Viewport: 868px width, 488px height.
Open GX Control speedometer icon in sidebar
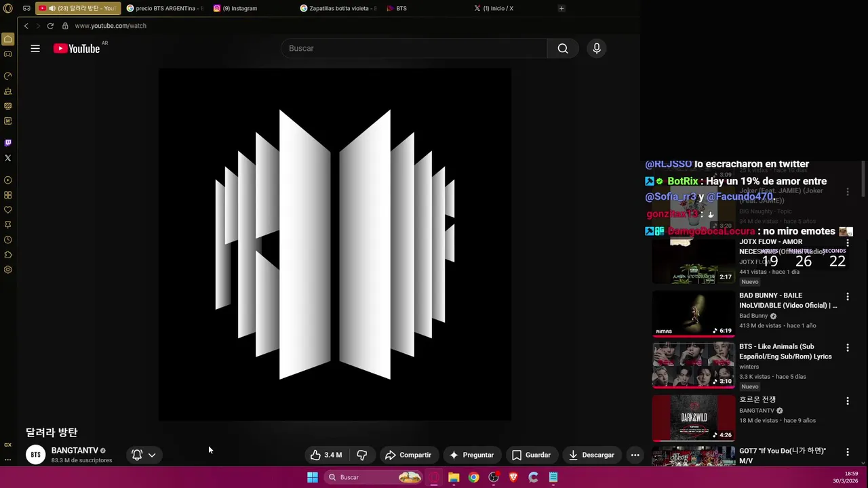8,76
